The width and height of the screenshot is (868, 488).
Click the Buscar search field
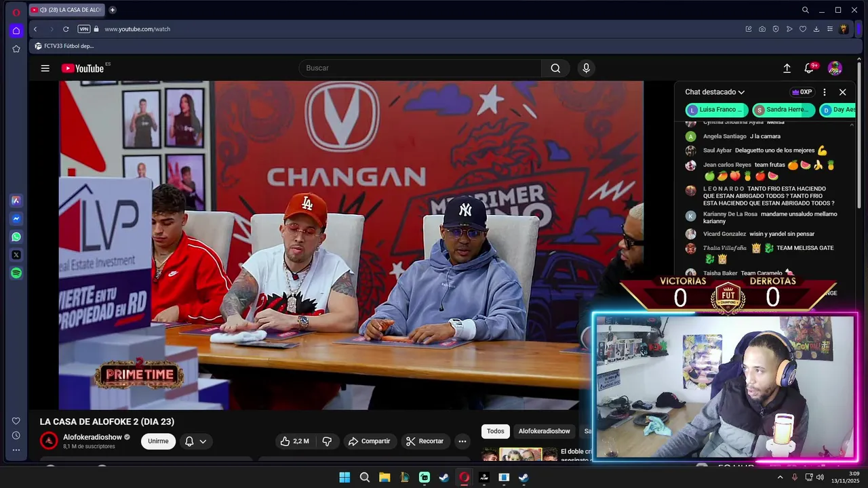pos(420,68)
